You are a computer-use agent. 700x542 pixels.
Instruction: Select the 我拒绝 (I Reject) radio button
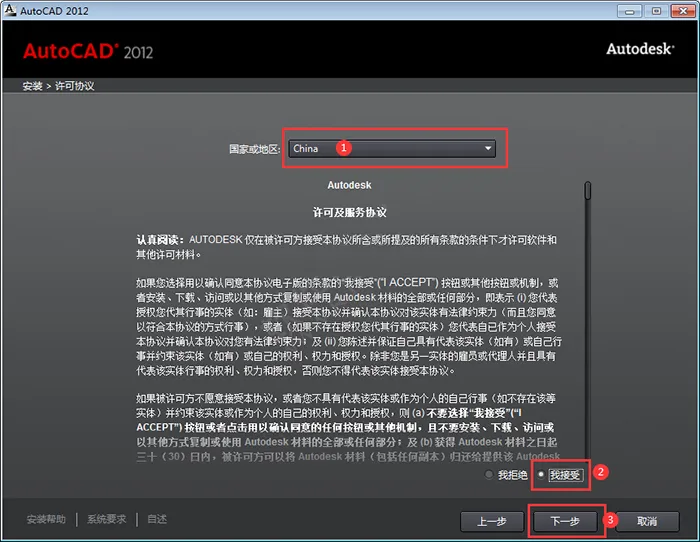coord(488,475)
